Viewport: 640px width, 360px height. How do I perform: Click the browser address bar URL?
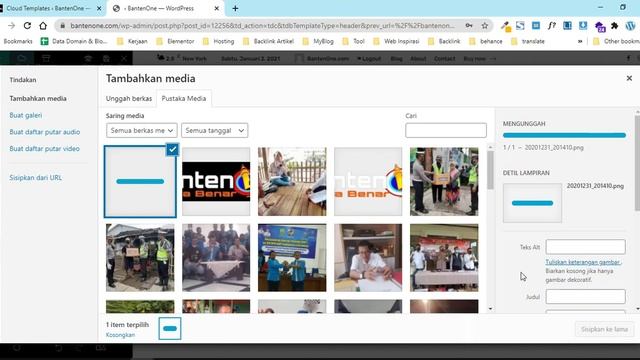click(261, 26)
